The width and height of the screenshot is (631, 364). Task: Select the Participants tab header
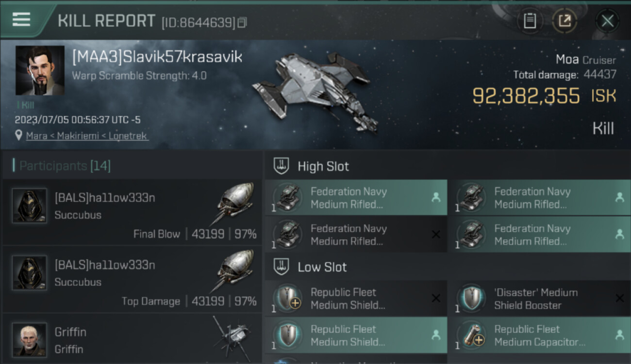point(65,166)
